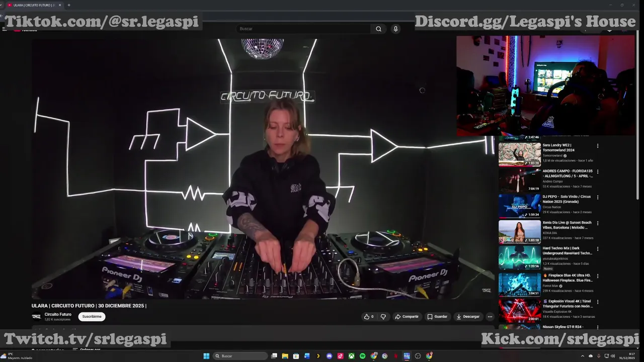The image size is (644, 362).
Task: Open OBS Studio from the taskbar
Action: 418,356
